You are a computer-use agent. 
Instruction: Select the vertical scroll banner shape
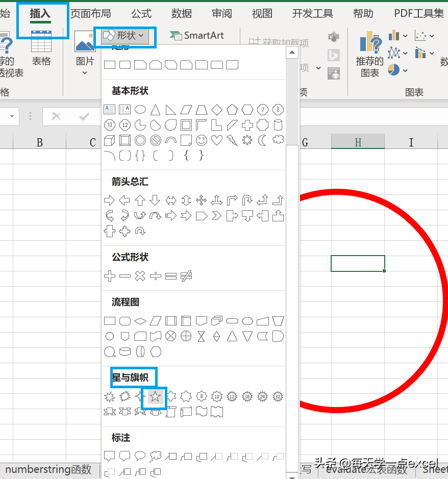(x=171, y=412)
